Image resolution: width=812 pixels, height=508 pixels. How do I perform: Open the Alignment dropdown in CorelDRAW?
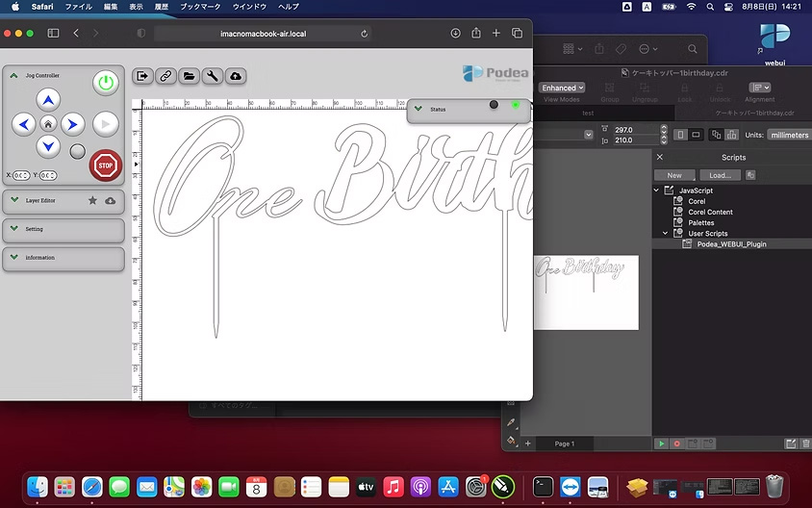point(760,88)
